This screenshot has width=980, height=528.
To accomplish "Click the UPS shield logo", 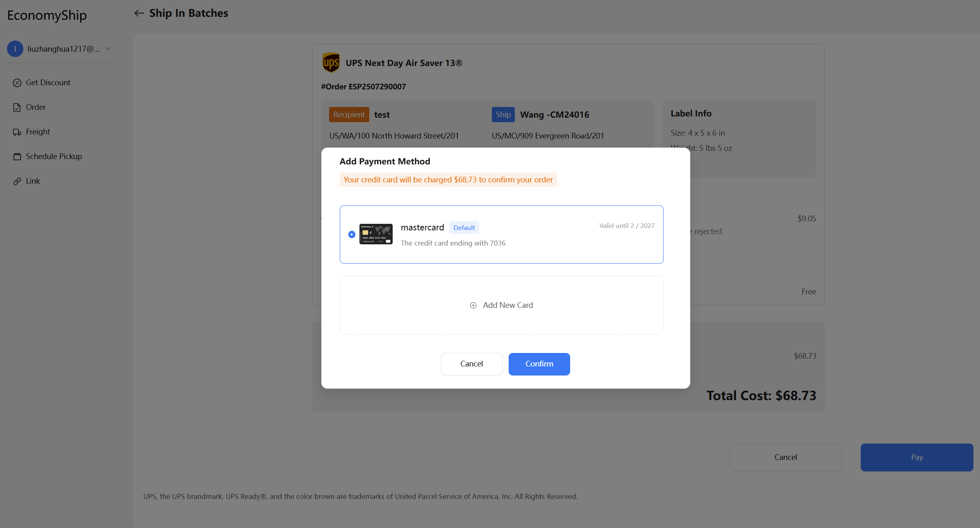I will pos(331,63).
